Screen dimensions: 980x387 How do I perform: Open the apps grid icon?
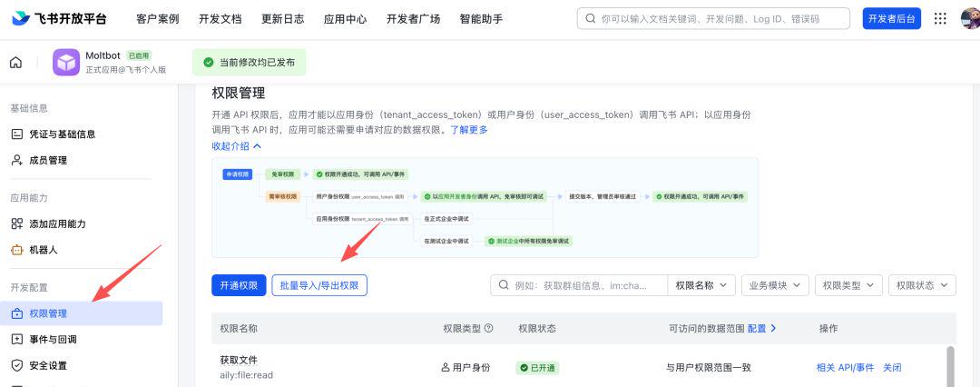tap(940, 19)
